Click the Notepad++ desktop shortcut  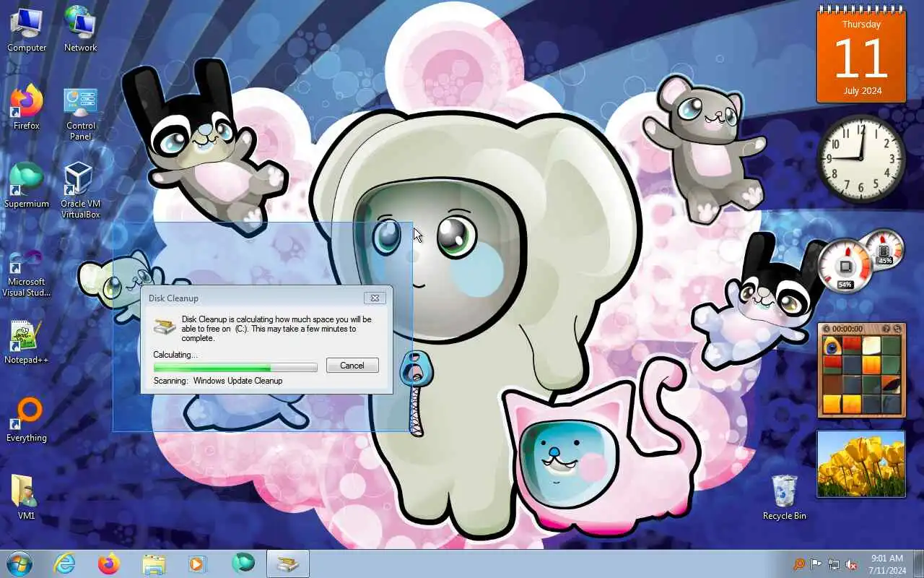pyautogui.click(x=27, y=341)
